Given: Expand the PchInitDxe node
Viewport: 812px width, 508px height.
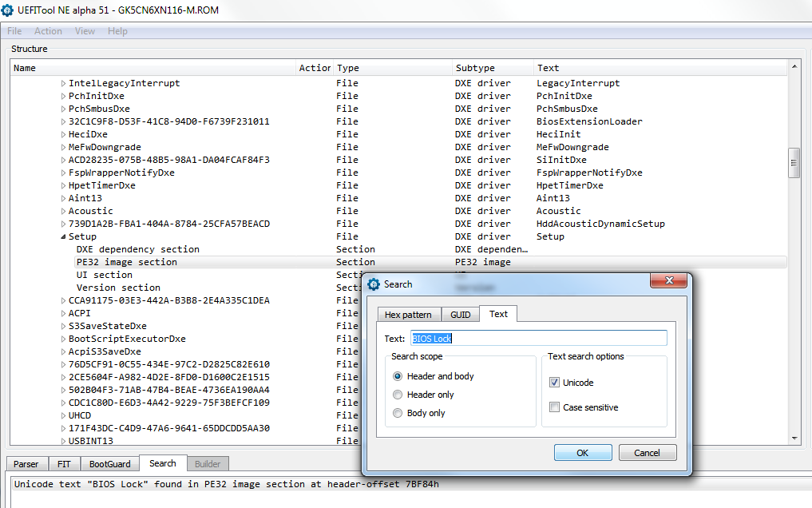Looking at the screenshot, I should (63, 97).
